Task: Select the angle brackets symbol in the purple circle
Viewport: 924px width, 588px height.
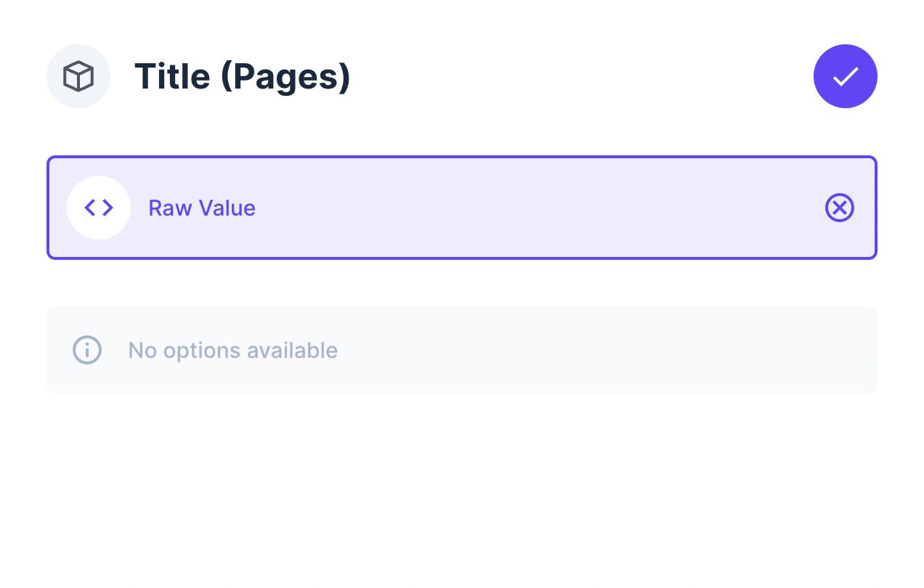Action: (99, 207)
